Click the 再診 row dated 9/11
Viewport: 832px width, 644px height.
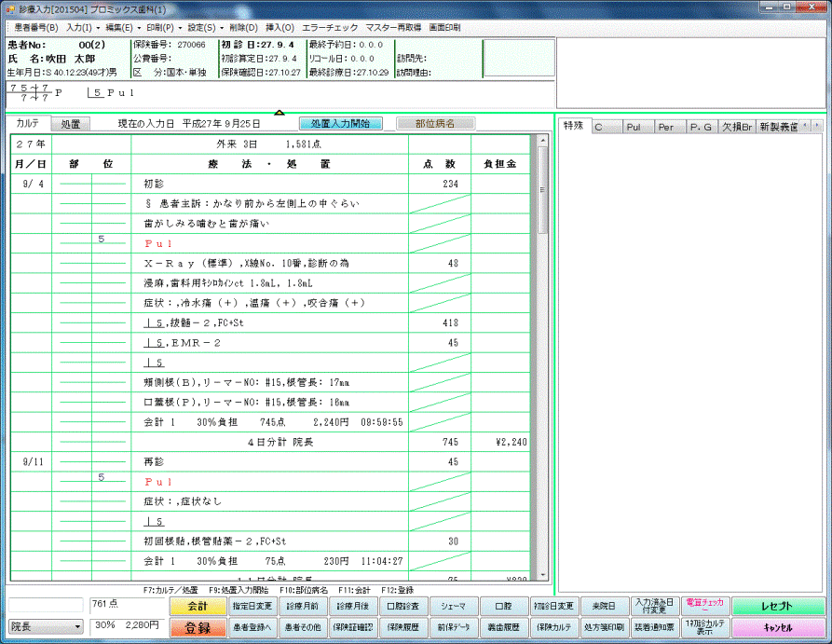click(x=270, y=462)
